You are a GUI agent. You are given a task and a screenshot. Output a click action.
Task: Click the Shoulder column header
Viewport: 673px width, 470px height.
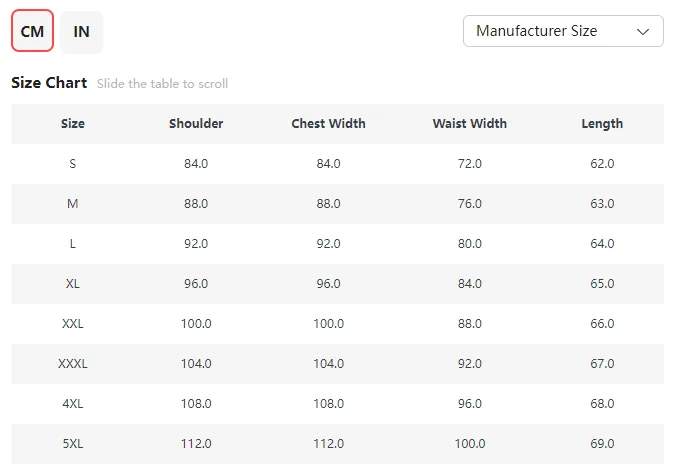click(x=196, y=124)
